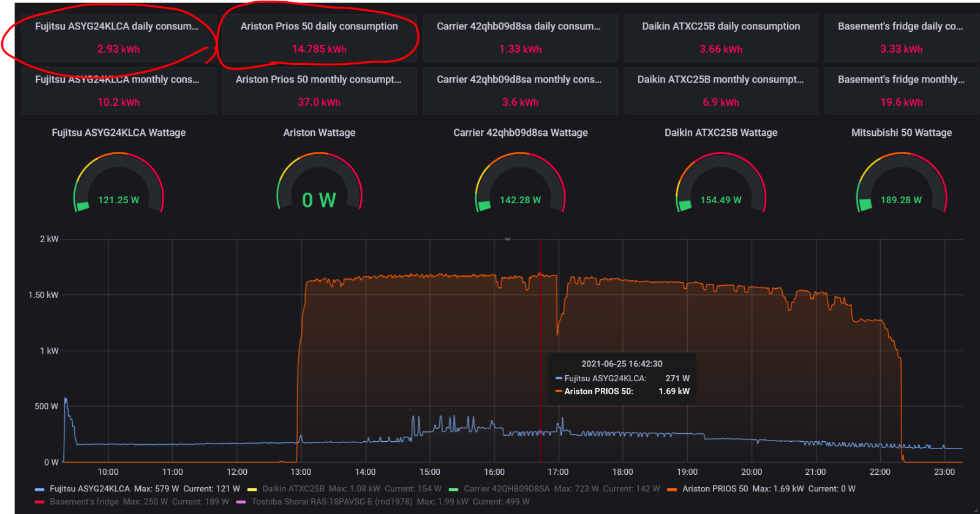Click the Daikin gauge reading 154.49 W
This screenshot has width=980, height=514.
point(721,200)
